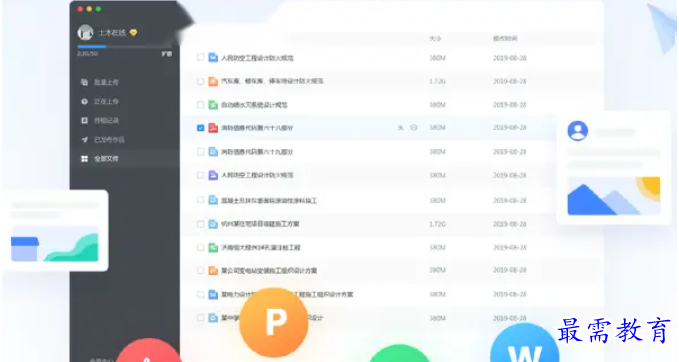Click the light blue icon of 某中学 file
The height and width of the screenshot is (362, 679).
(213, 318)
